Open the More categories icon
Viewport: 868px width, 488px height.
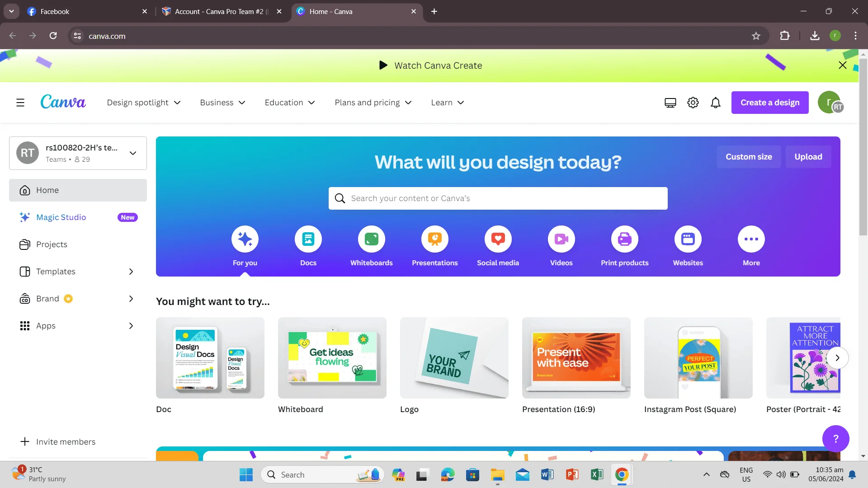(x=751, y=239)
